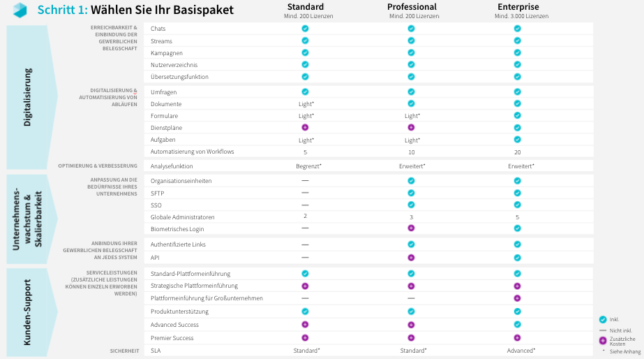Click the Digitalisierung section arrow banner
Viewport: 644px width, 359px height.
(x=29, y=96)
